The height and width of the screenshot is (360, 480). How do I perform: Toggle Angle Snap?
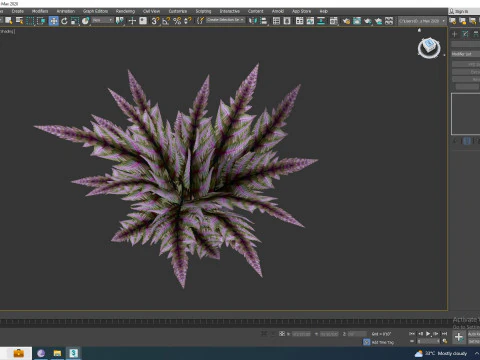click(x=166, y=21)
